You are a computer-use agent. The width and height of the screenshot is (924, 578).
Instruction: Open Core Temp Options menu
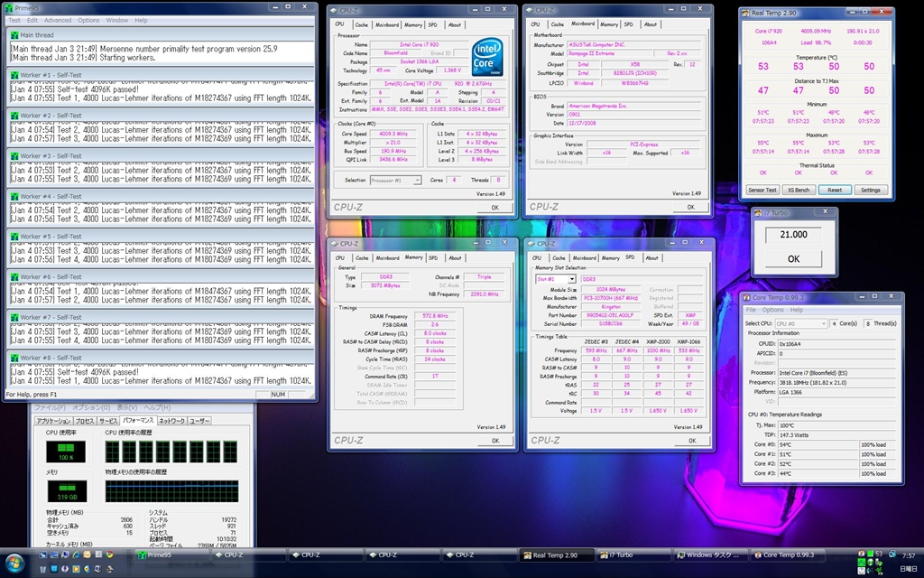coord(773,310)
